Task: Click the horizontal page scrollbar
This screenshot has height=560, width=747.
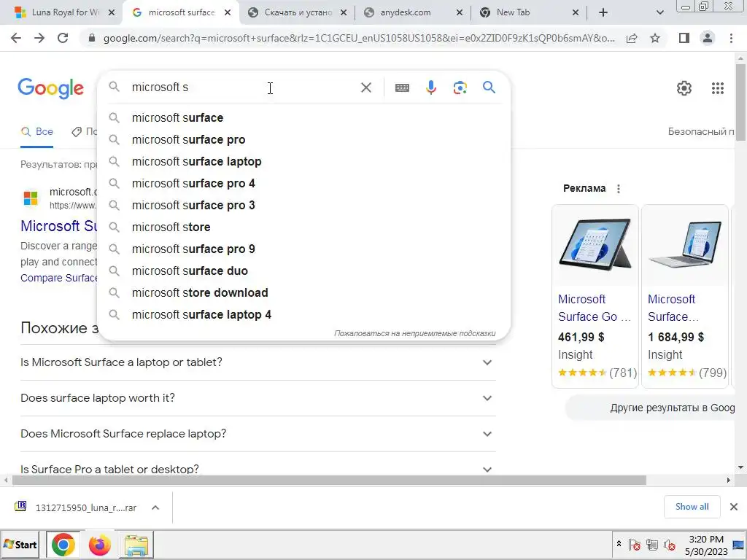Action: 329,480
